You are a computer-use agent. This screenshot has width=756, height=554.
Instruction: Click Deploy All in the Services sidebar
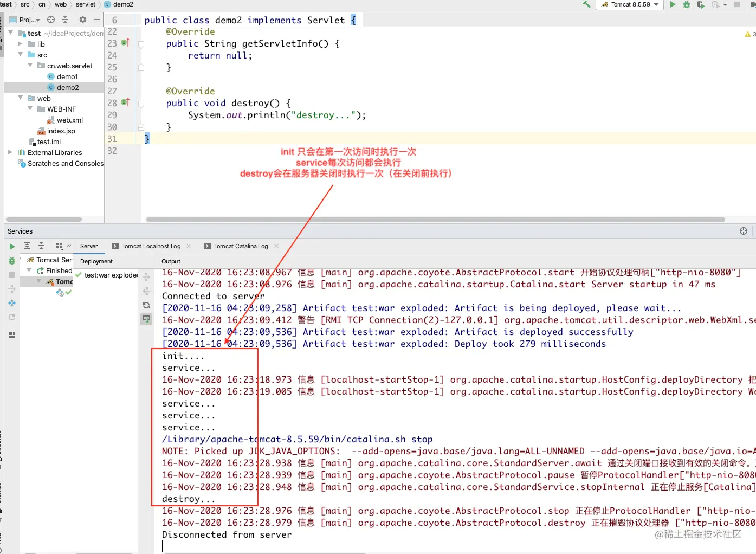click(12, 289)
